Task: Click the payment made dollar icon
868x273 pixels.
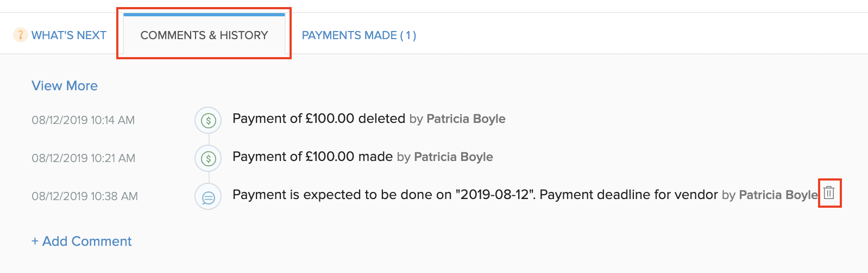Action: tap(208, 158)
